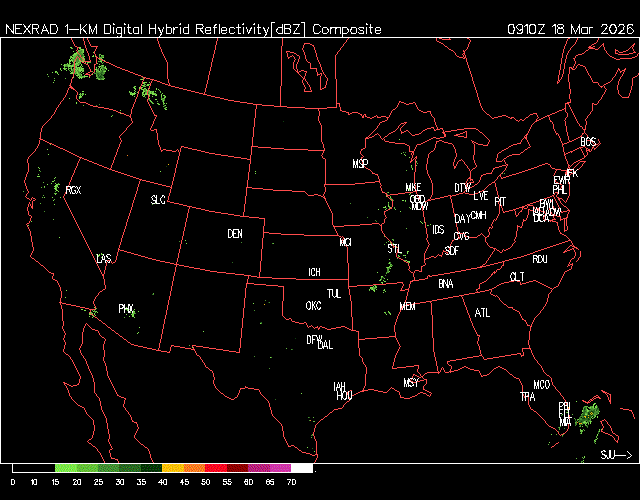Select the PHX radar site label
This screenshot has width=640, height=500.
click(x=126, y=309)
